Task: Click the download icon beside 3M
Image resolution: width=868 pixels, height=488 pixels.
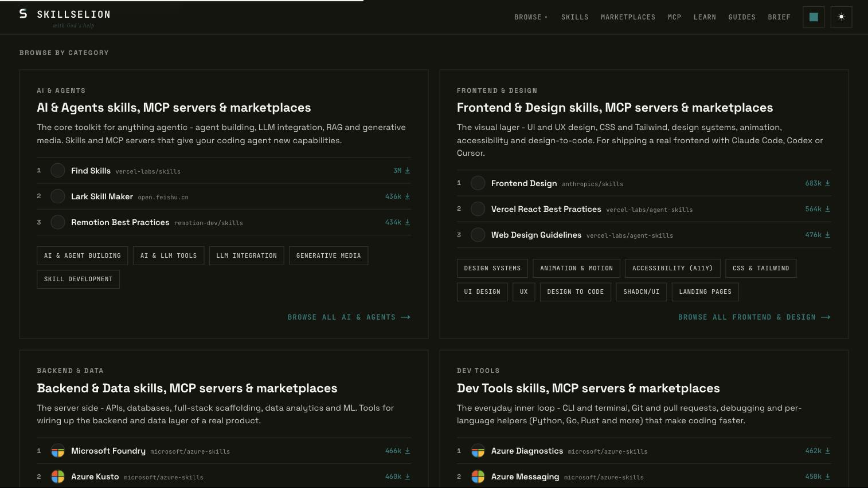Action: click(x=408, y=171)
